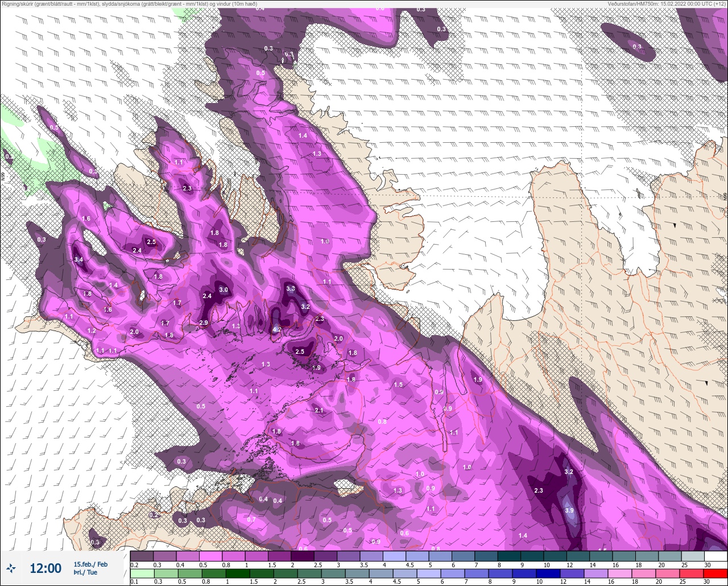Click the 0.7 precipitation value on the map

point(251,519)
